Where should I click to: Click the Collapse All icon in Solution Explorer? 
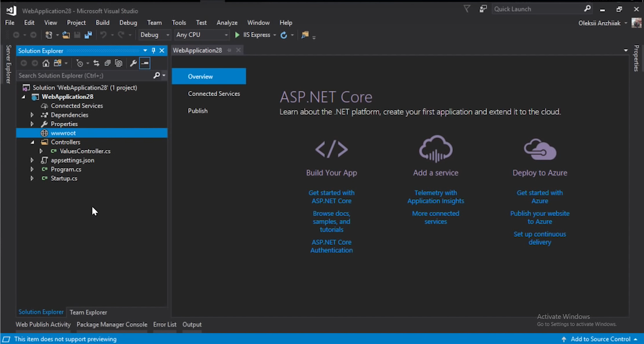tap(107, 63)
